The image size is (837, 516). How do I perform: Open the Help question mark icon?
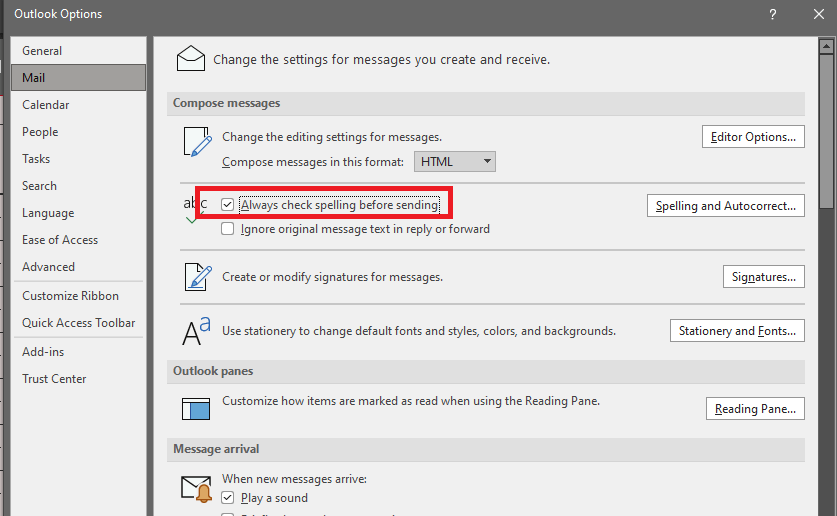tap(772, 14)
